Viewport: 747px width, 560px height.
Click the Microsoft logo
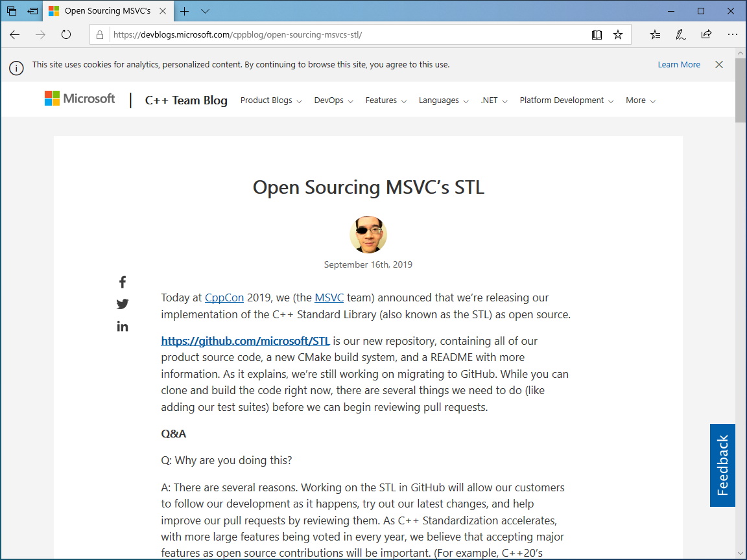pyautogui.click(x=79, y=99)
